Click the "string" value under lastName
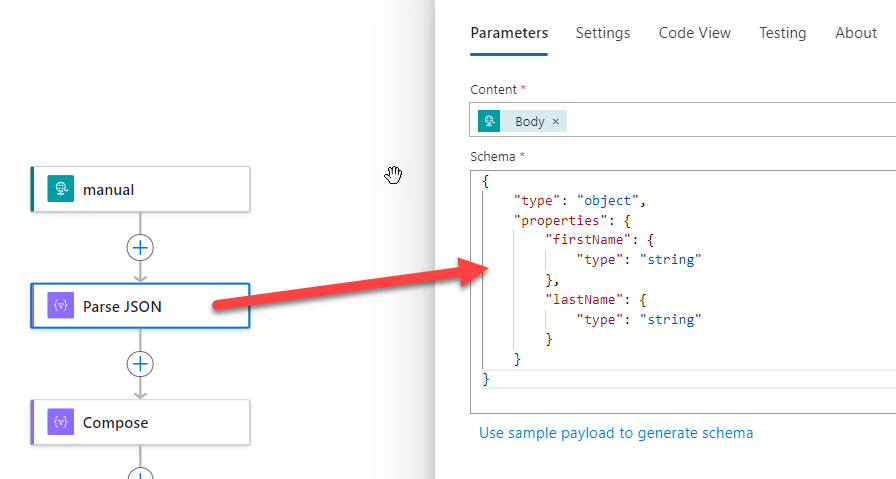 tap(670, 320)
